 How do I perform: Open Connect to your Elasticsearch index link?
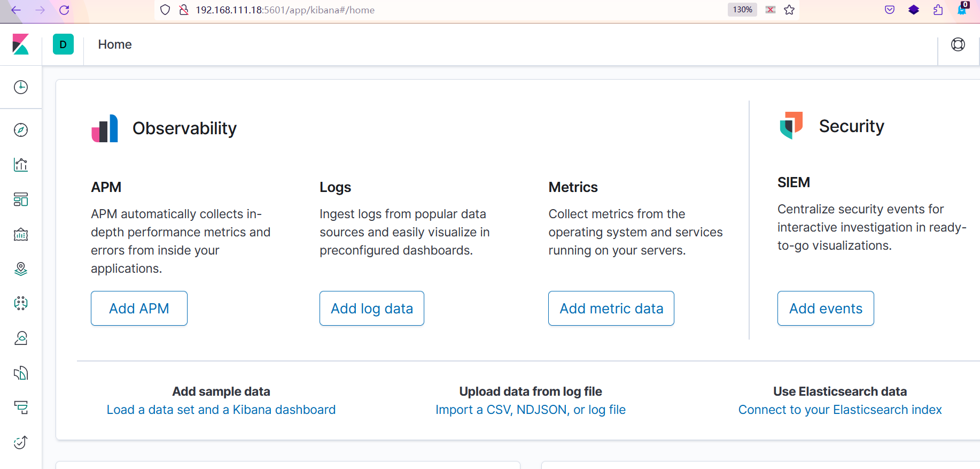840,410
